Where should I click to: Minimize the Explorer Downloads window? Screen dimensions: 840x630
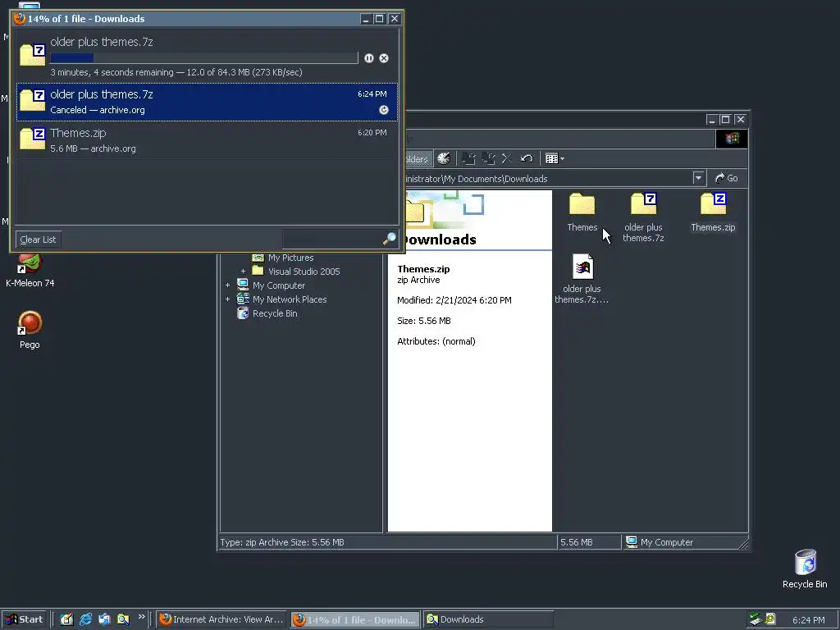[x=711, y=120]
